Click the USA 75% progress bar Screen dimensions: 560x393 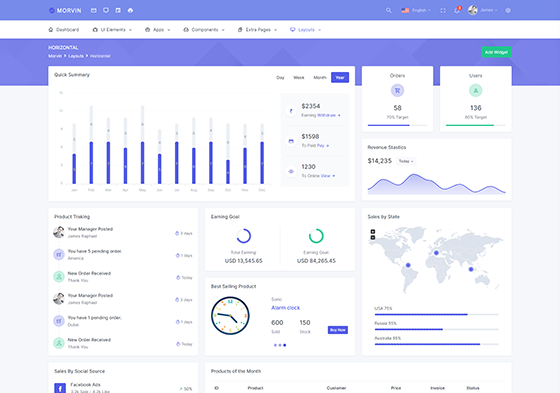(436, 315)
